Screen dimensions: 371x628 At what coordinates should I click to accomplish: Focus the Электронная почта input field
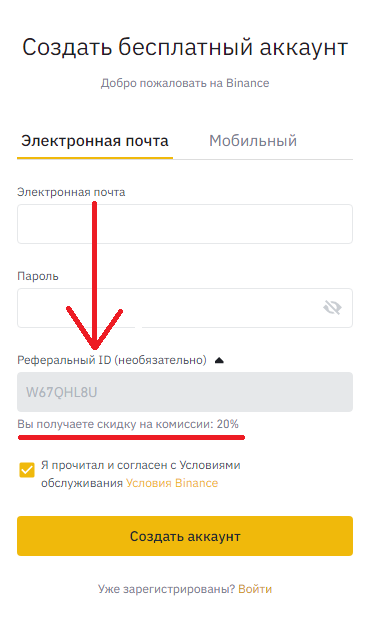pyautogui.click(x=185, y=224)
